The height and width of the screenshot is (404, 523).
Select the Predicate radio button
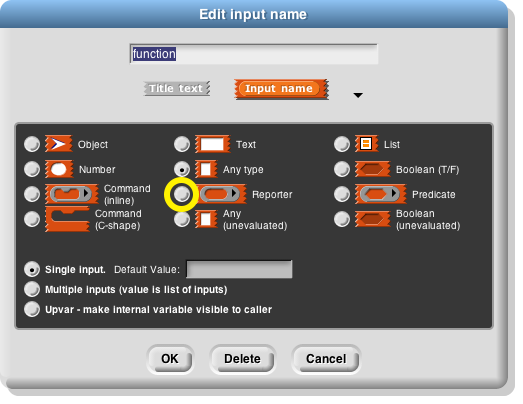(342, 194)
